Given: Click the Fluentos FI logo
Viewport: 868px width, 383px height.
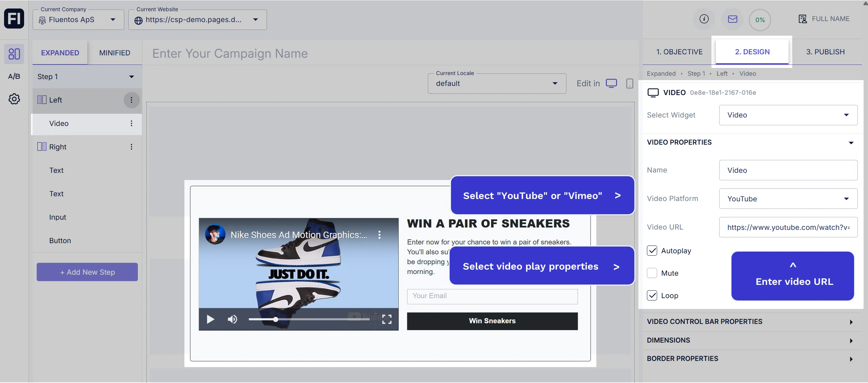Looking at the screenshot, I should pyautogui.click(x=14, y=18).
